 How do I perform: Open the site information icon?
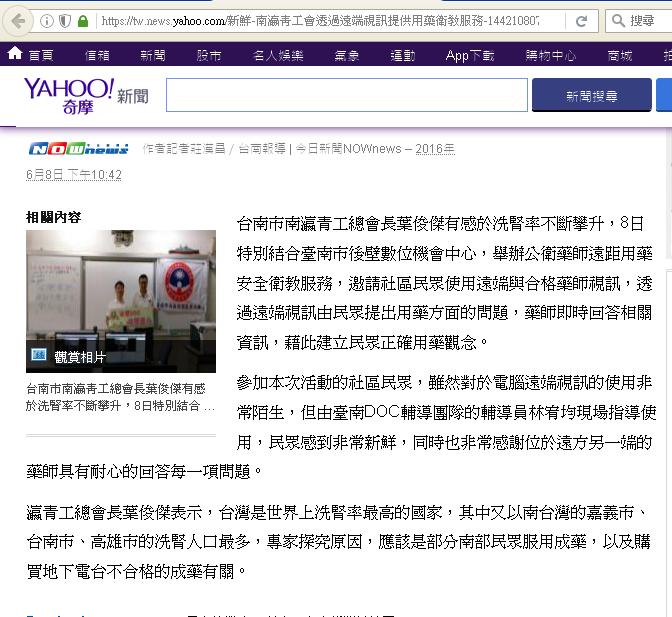[x=46, y=21]
